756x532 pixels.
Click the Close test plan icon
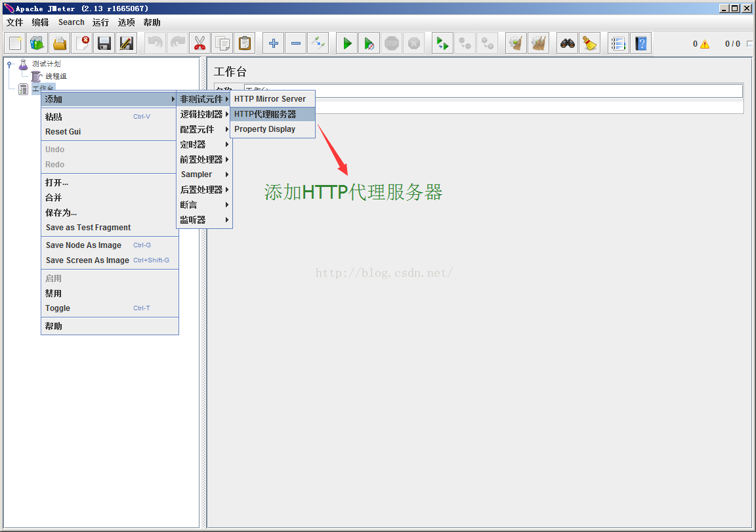point(82,43)
